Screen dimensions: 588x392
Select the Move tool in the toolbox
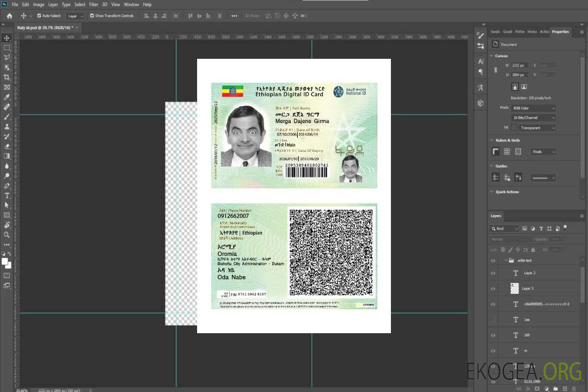(7, 38)
